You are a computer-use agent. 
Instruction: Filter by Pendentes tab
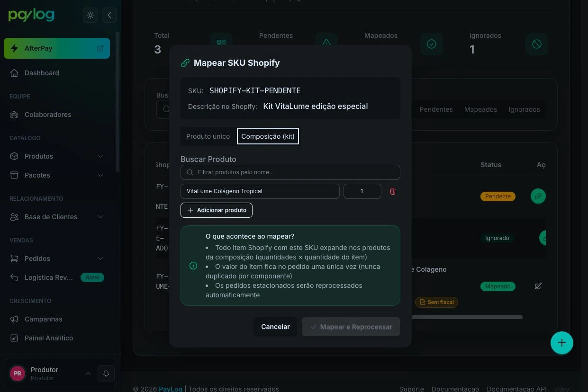[436, 109]
